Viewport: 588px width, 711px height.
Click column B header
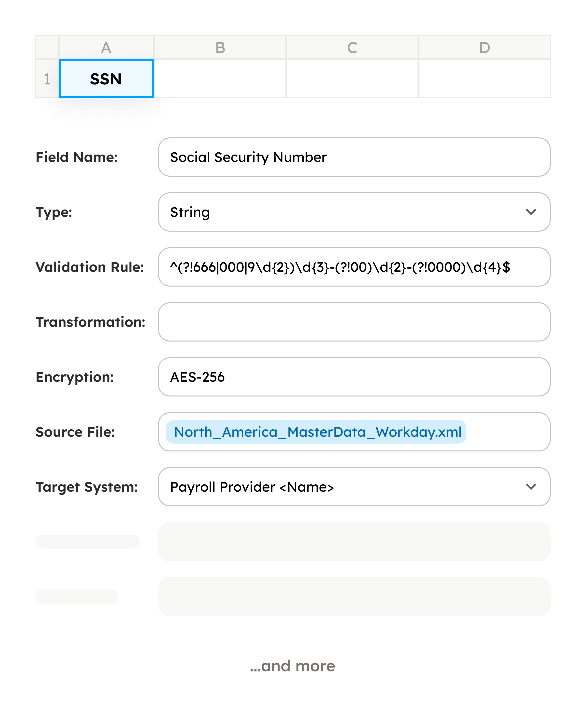pos(220,47)
